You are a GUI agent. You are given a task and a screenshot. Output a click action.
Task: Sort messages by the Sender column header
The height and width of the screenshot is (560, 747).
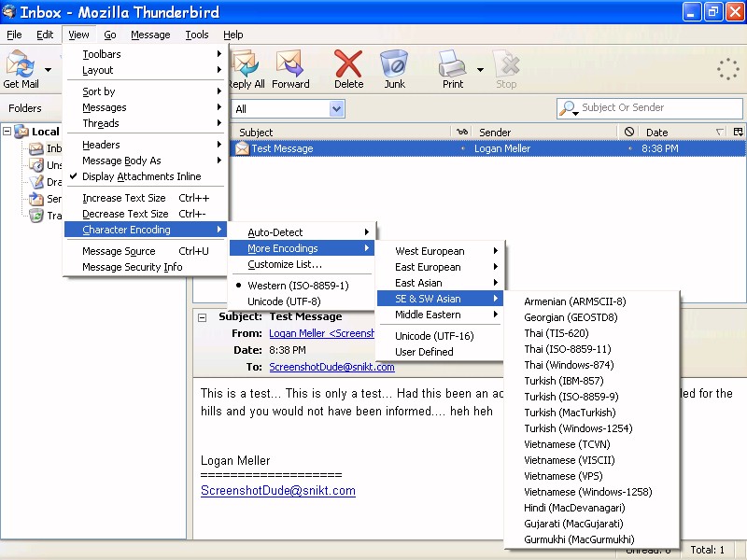pos(545,132)
